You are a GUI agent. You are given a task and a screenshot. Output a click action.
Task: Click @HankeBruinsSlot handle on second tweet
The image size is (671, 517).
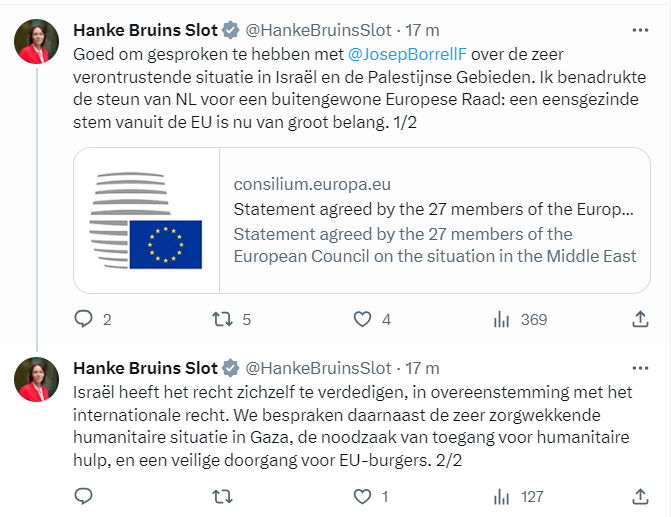tap(318, 367)
